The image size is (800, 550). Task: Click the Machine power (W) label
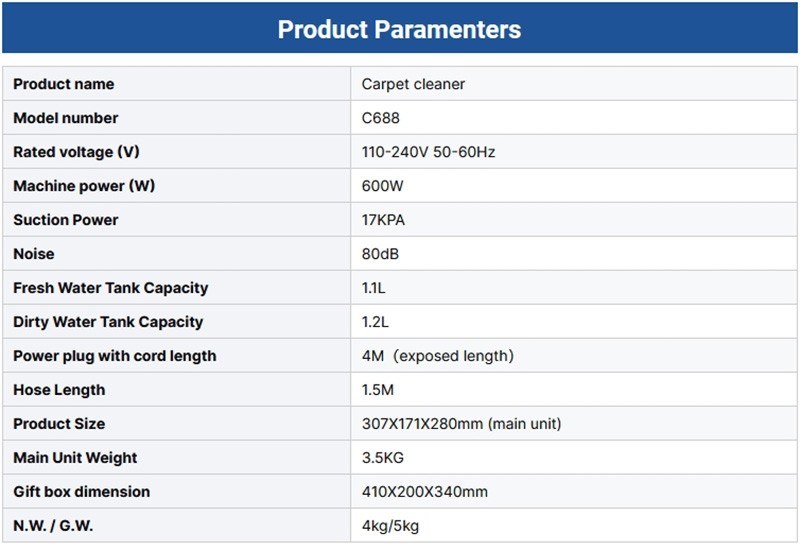coord(84,186)
